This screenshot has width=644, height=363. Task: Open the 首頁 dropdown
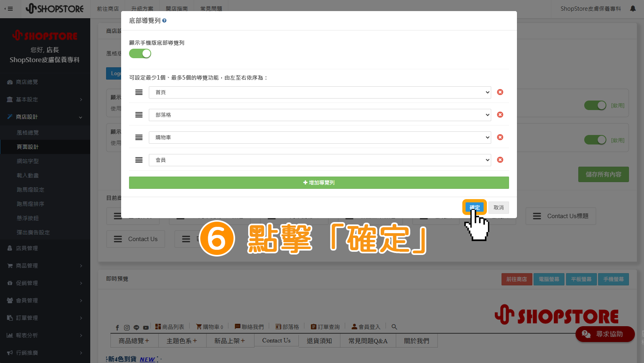tap(320, 92)
